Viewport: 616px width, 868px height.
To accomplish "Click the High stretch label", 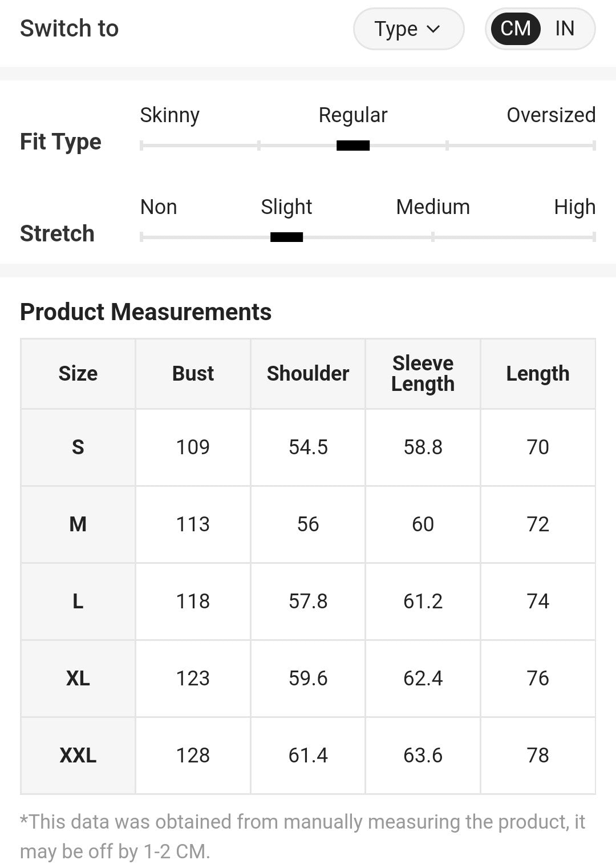I will (x=574, y=207).
